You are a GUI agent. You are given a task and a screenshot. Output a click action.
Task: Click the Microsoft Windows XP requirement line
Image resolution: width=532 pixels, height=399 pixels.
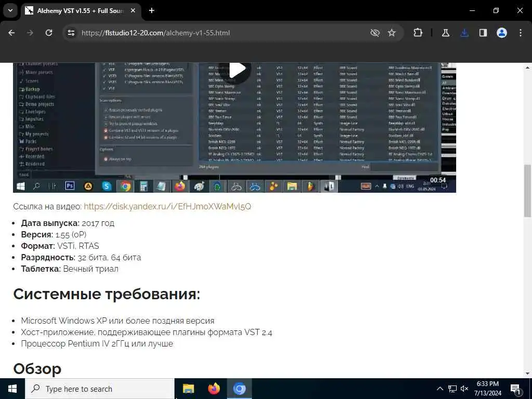[118, 321]
